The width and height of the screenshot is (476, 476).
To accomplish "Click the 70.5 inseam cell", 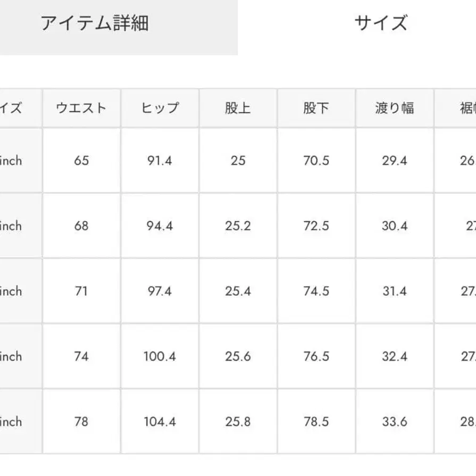I will (x=316, y=160).
